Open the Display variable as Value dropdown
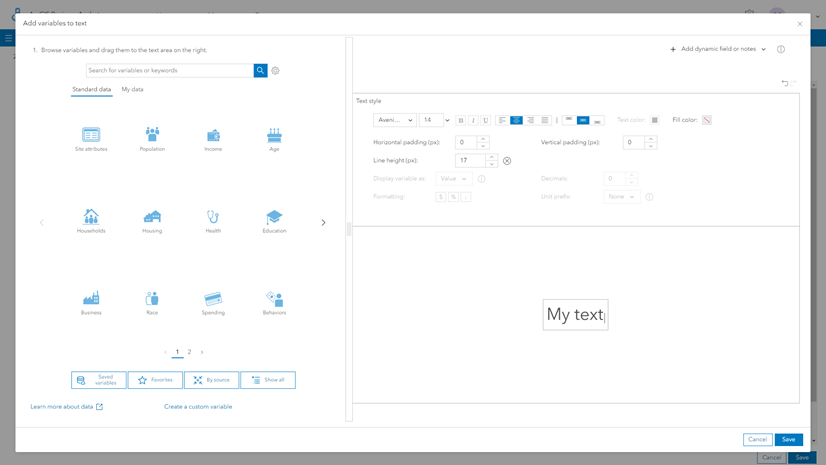 [454, 179]
